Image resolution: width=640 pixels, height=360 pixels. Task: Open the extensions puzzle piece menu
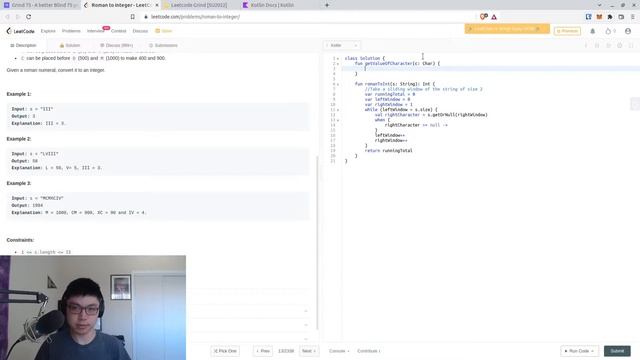click(610, 17)
